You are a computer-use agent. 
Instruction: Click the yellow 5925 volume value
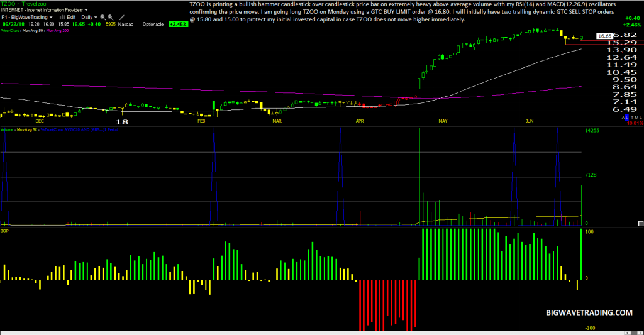[x=111, y=25]
